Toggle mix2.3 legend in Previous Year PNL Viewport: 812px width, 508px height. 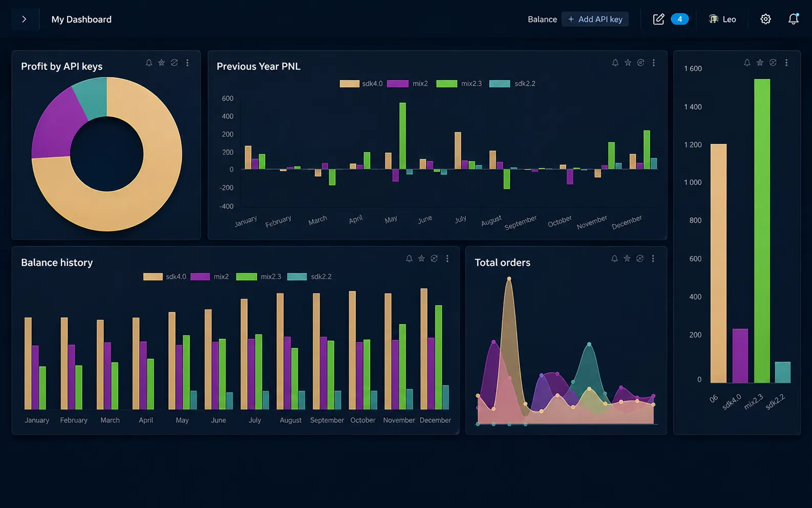click(x=459, y=83)
